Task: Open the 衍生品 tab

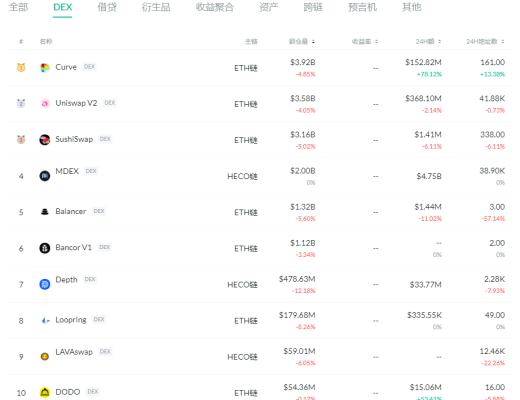Action: point(156,7)
